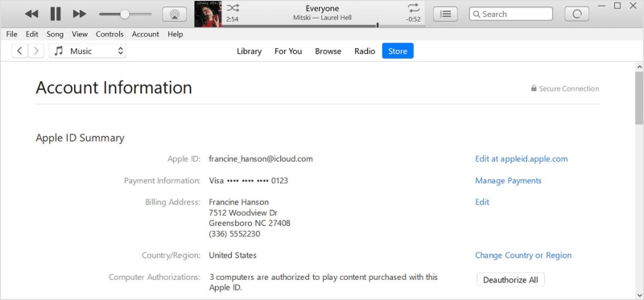The width and height of the screenshot is (644, 300).
Task: Click Change Country or Region link
Action: click(523, 255)
